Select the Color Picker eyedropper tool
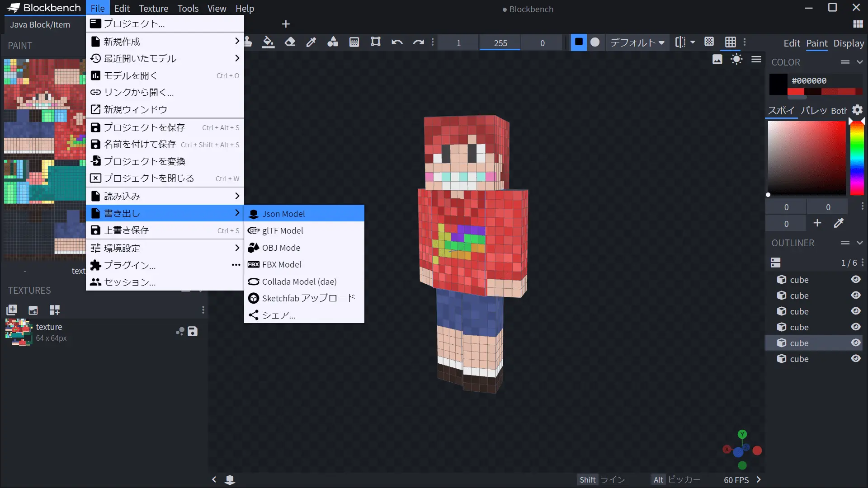 click(x=311, y=42)
